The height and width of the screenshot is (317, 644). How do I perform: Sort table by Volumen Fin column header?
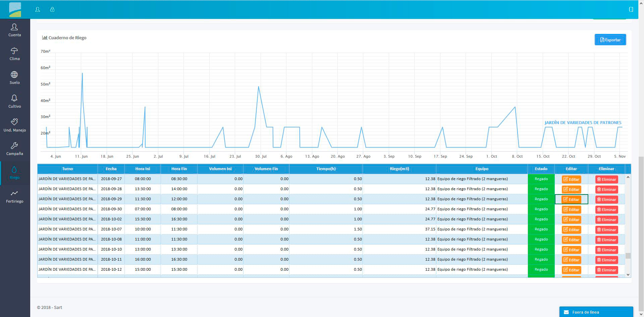[266, 169]
